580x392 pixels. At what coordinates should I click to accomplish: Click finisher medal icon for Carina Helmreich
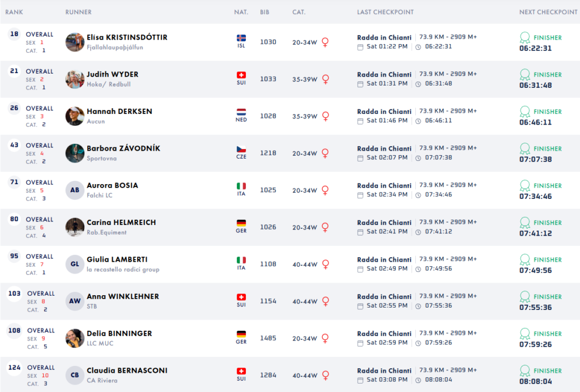tap(525, 223)
